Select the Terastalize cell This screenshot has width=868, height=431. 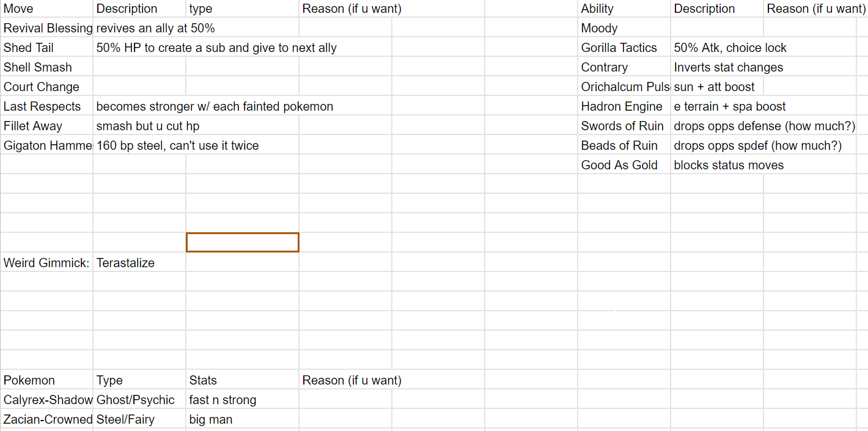(139, 263)
